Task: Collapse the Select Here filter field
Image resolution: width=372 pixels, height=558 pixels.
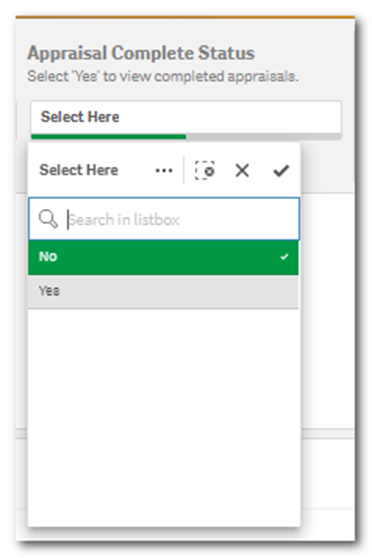Action: 186,117
